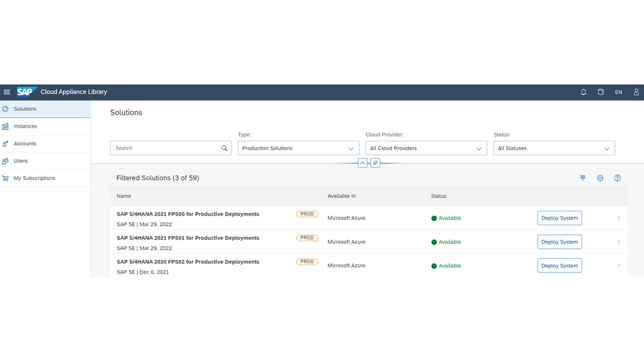The image size is (644, 362).
Task: Open Users in the sidebar
Action: tap(45, 161)
